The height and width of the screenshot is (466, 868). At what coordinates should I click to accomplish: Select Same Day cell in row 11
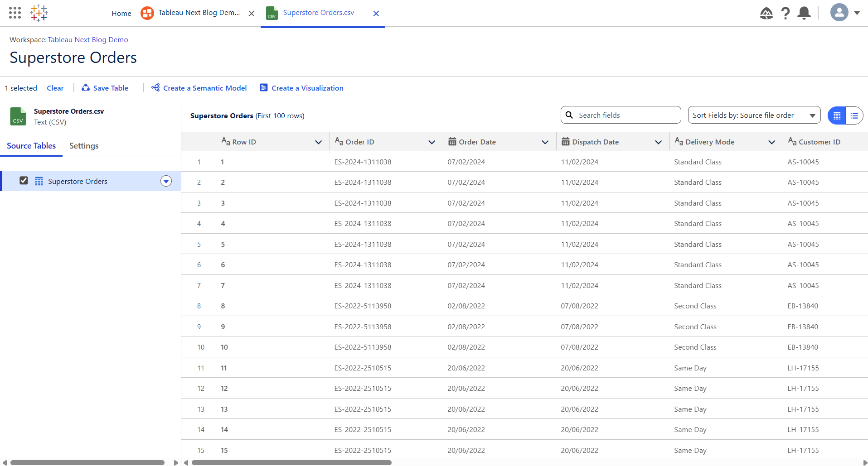[x=726, y=368]
